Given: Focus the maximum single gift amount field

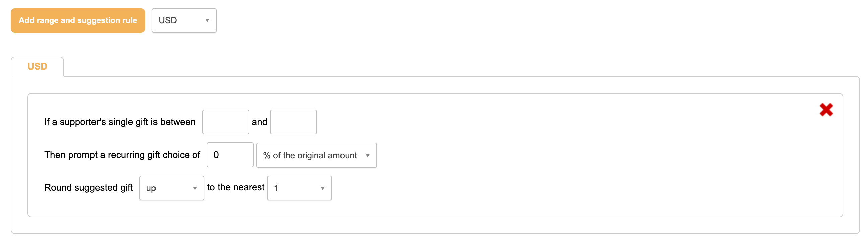Looking at the screenshot, I should coord(293,122).
